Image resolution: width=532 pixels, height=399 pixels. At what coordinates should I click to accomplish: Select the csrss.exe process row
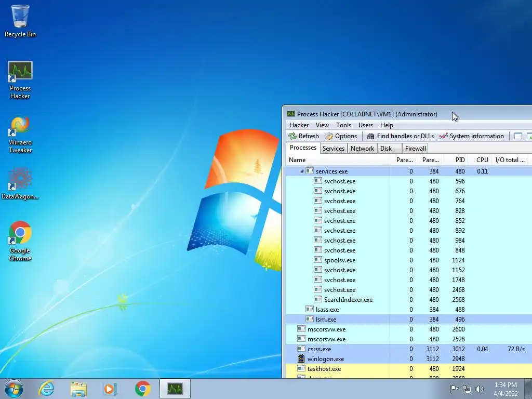(409, 349)
